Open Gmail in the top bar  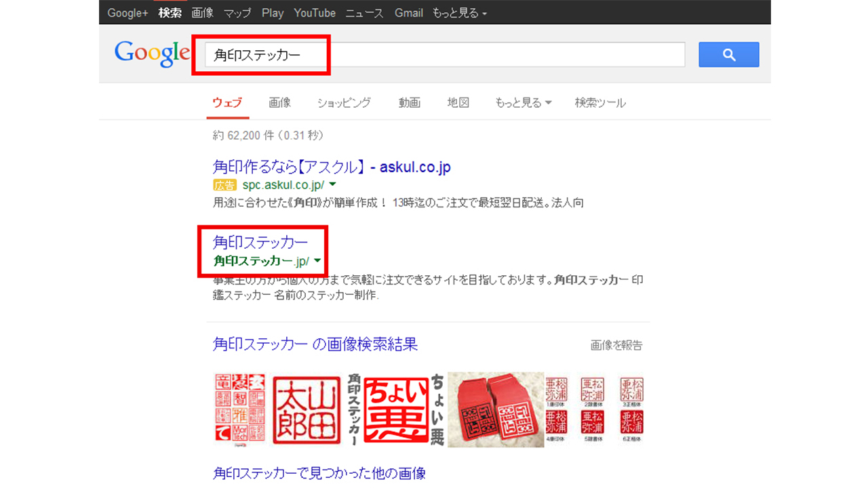coord(409,13)
